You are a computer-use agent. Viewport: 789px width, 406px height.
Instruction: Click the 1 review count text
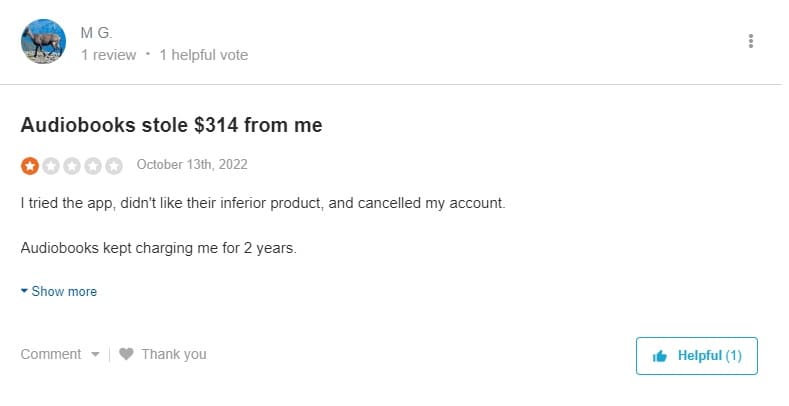108,55
